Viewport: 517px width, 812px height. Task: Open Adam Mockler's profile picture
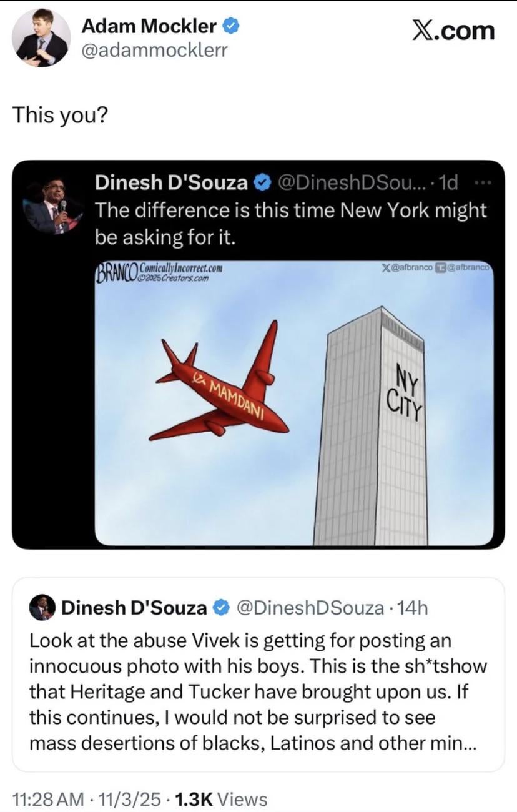click(42, 38)
